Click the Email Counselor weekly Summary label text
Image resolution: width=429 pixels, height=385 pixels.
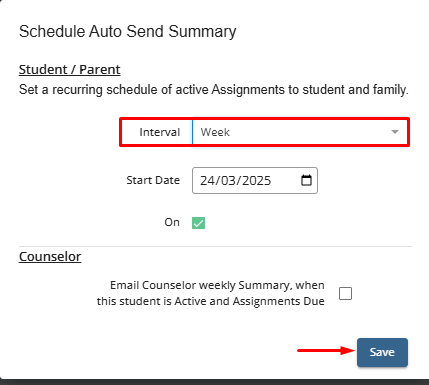211,293
